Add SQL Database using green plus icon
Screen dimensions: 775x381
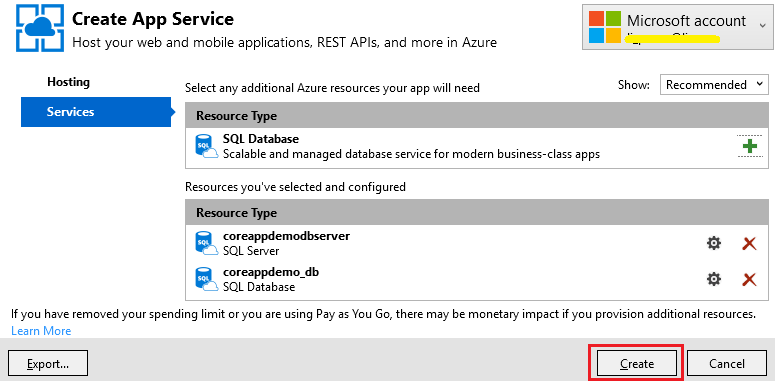[750, 146]
